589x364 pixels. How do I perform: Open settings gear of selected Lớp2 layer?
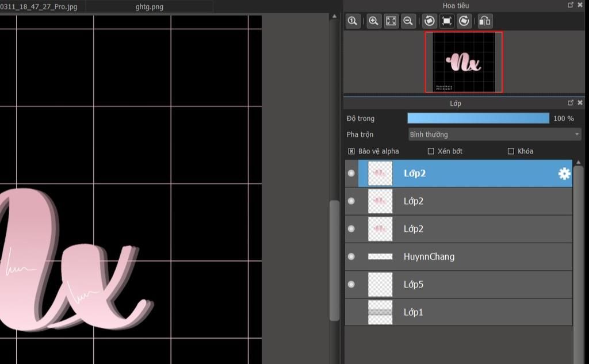pyautogui.click(x=564, y=174)
